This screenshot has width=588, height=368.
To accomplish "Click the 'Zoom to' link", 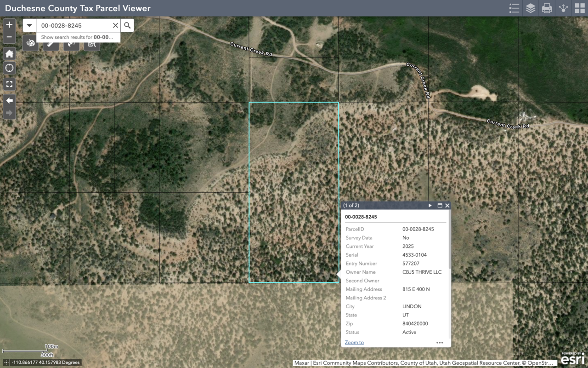I will [354, 342].
